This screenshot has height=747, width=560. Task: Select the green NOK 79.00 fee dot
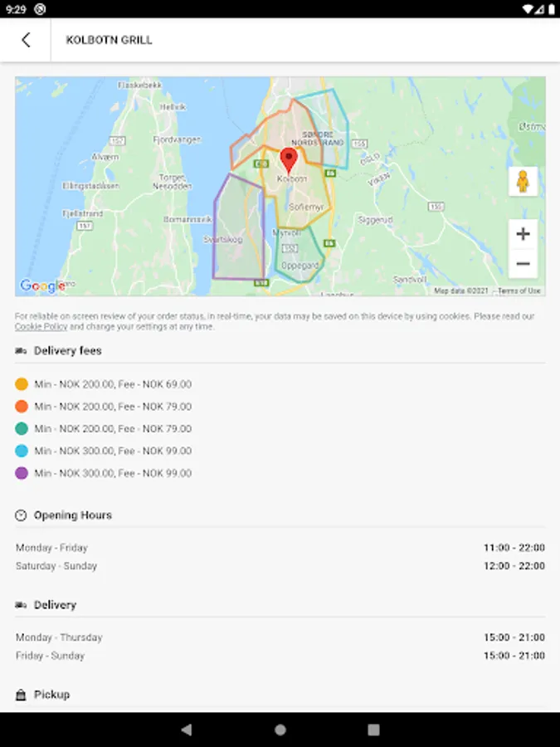[22, 429]
